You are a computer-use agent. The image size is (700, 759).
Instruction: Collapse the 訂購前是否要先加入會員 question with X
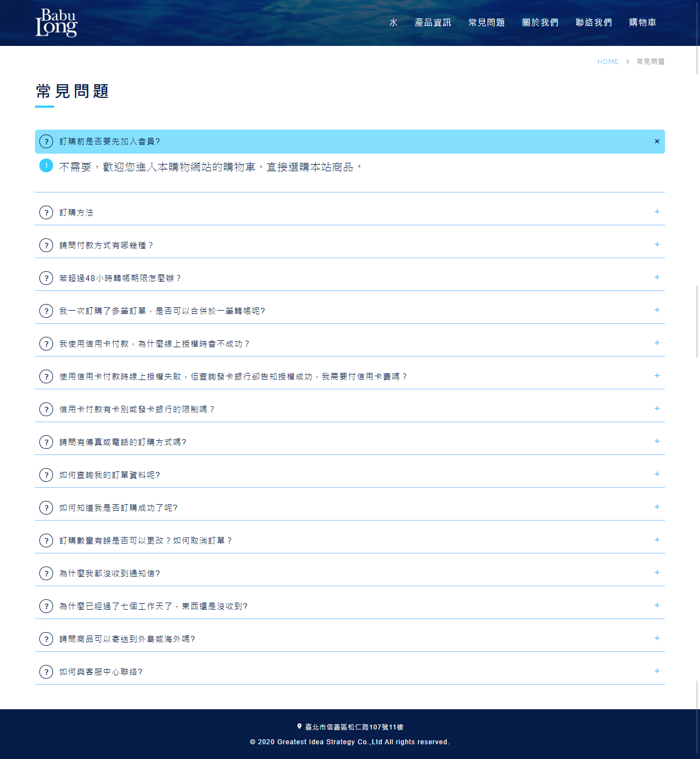pyautogui.click(x=657, y=142)
